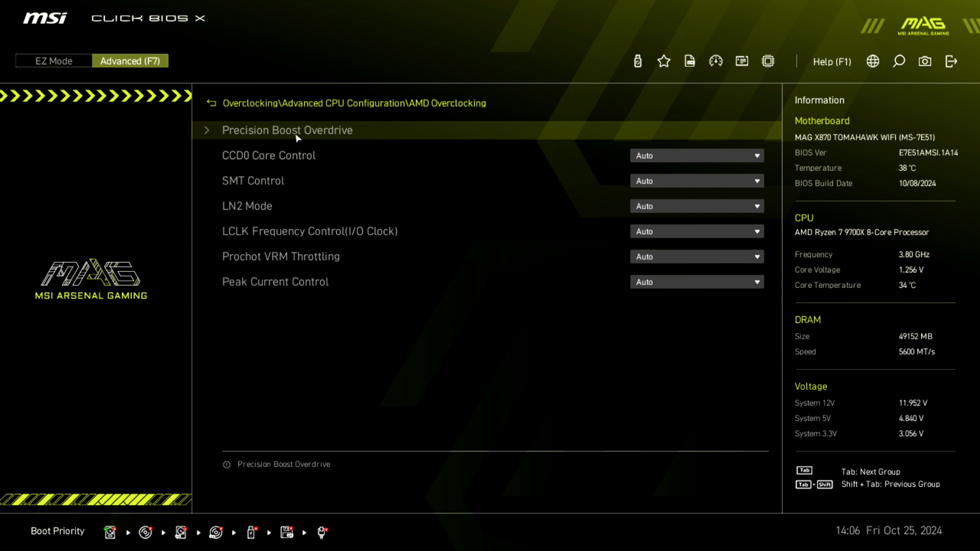Open the SMT Control dropdown

click(x=697, y=181)
